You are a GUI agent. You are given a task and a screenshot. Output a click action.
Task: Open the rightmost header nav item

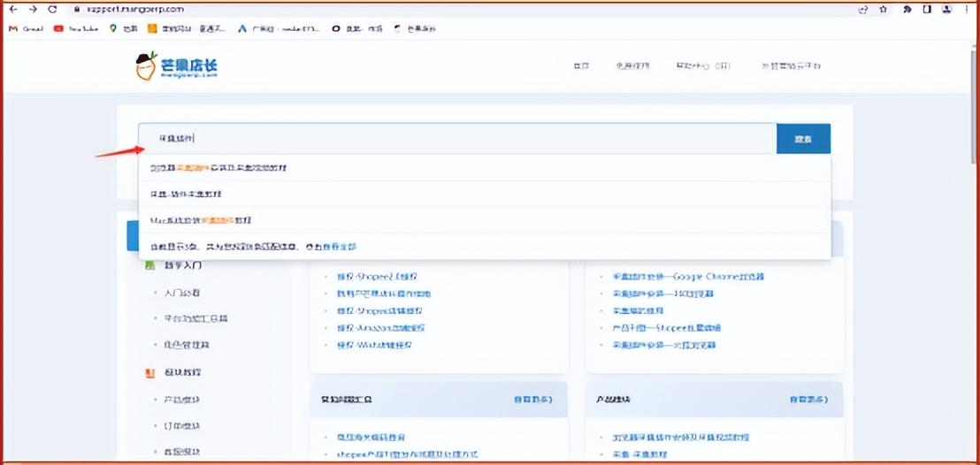click(791, 66)
